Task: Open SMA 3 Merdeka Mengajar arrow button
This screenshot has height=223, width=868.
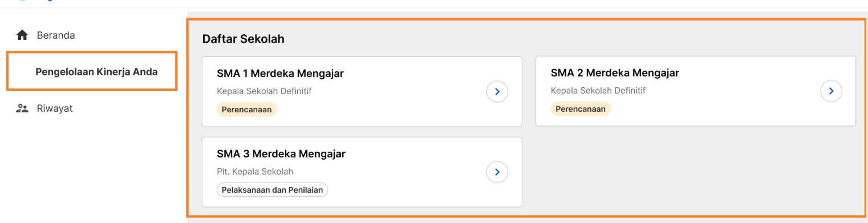Action: coord(497,172)
